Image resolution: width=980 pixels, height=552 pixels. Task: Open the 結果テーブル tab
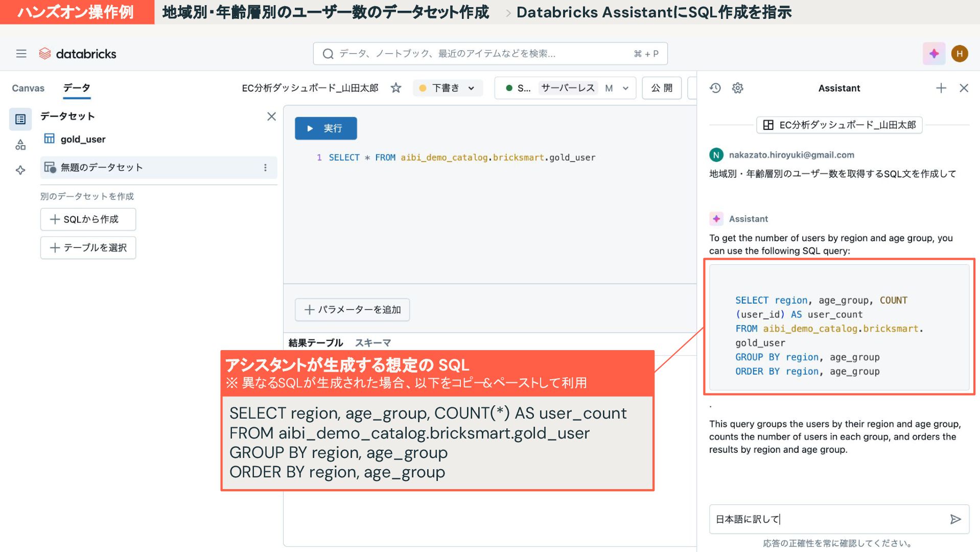[x=316, y=342]
